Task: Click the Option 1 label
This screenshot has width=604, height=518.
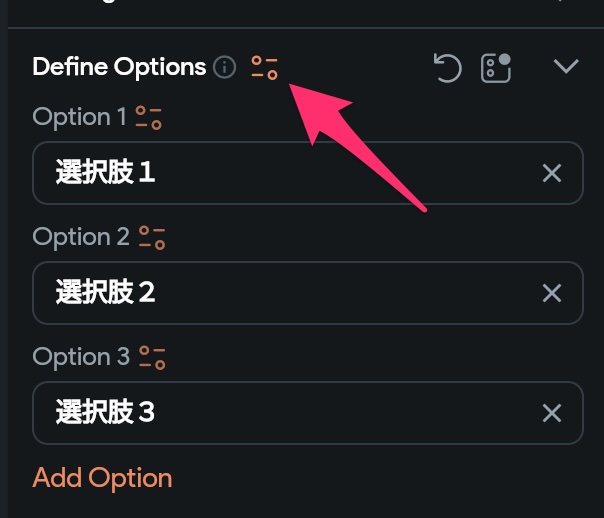Action: (x=80, y=117)
